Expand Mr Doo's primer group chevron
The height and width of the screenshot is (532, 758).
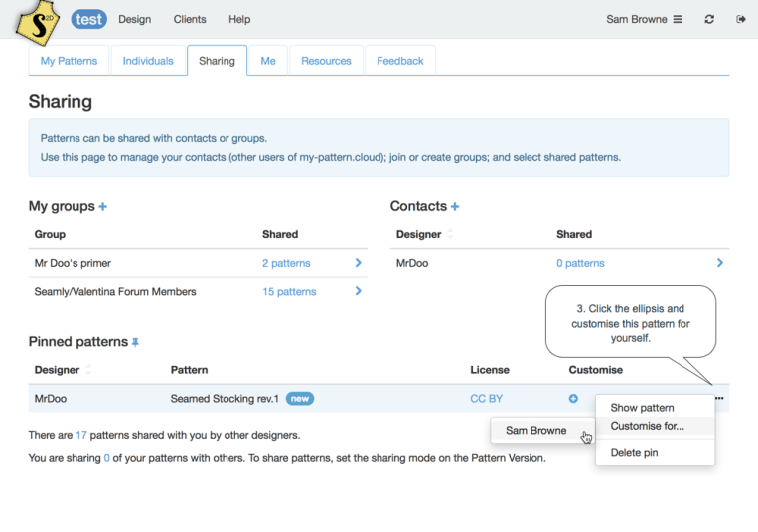[x=358, y=263]
